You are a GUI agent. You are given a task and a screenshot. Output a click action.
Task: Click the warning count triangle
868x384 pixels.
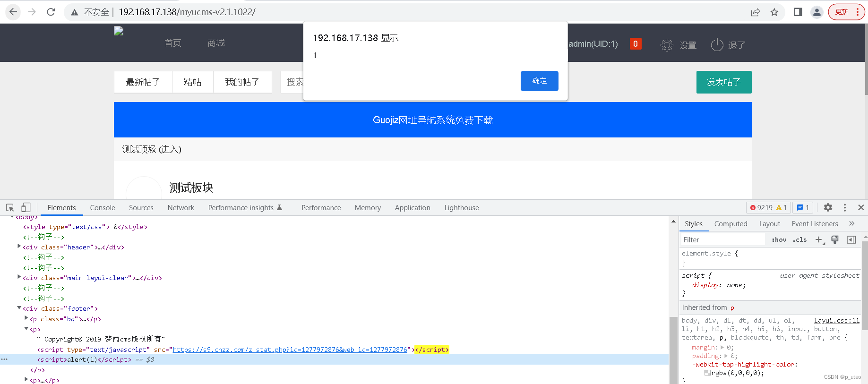click(779, 207)
